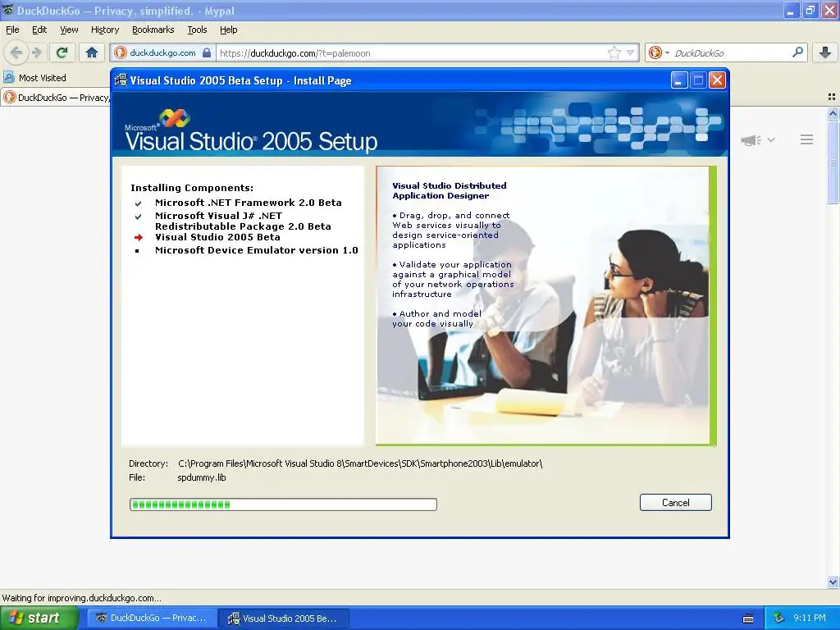840x630 pixels.
Task: Click the duckduckgo.com site identity label
Action: pos(163,52)
